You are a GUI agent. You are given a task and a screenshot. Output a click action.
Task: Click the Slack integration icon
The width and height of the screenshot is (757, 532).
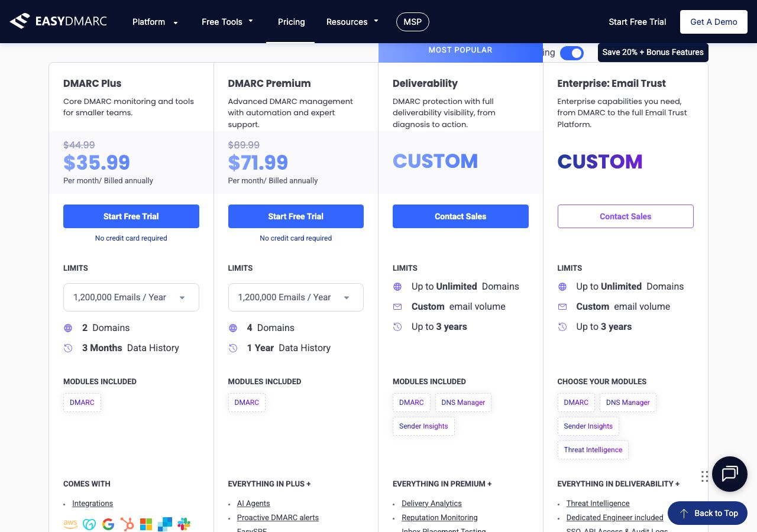pyautogui.click(x=184, y=524)
